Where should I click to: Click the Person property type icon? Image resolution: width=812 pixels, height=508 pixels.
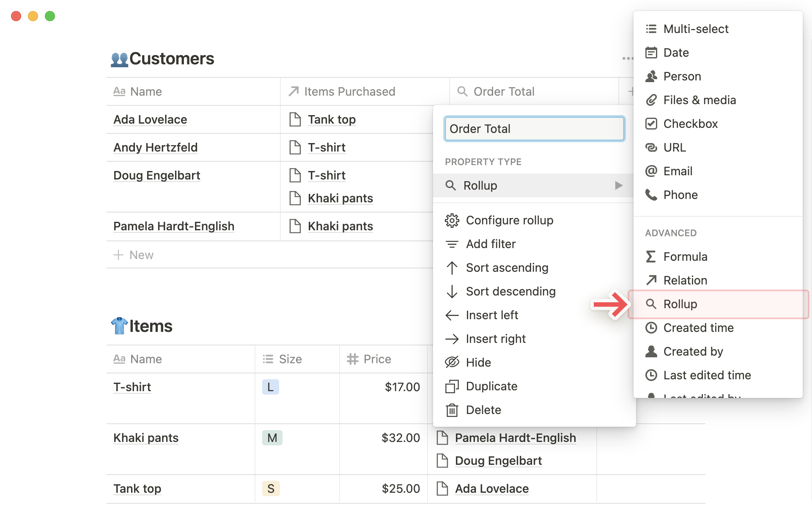click(650, 76)
